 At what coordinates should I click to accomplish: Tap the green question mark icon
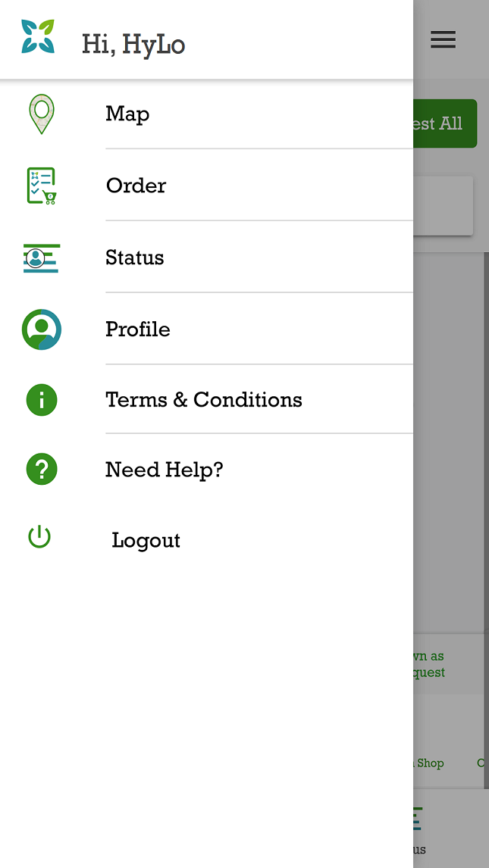point(41,470)
